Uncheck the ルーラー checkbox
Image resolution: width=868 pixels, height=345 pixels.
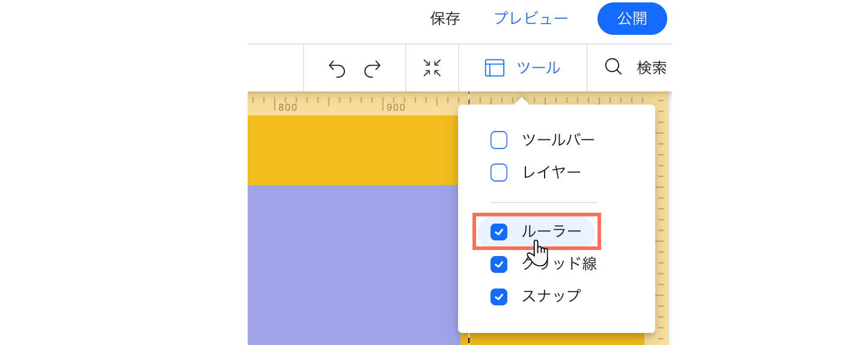pyautogui.click(x=499, y=231)
